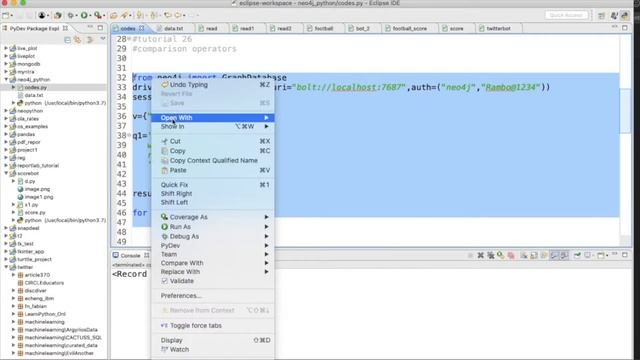
Task: Click the green Run button in the toolbar
Action: (x=84, y=15)
